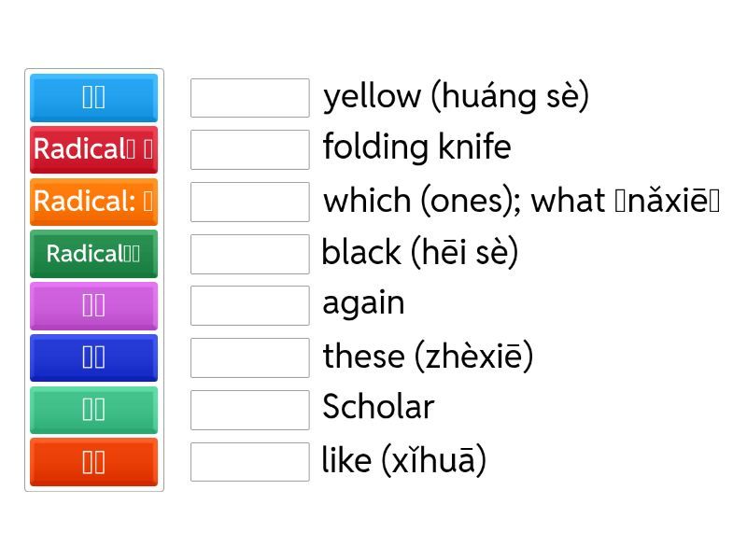Choose the dark green Radical tile
The height and width of the screenshot is (560, 747).
click(x=93, y=254)
